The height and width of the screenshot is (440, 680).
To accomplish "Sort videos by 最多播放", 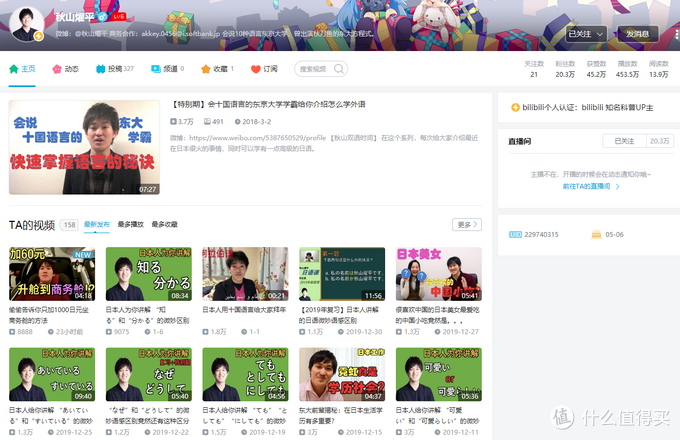I will [131, 225].
